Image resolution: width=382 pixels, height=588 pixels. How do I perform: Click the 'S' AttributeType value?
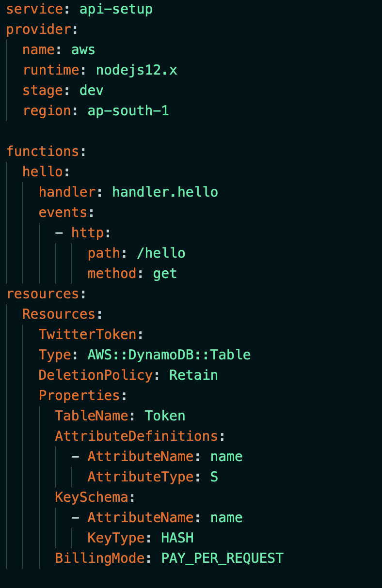point(214,477)
